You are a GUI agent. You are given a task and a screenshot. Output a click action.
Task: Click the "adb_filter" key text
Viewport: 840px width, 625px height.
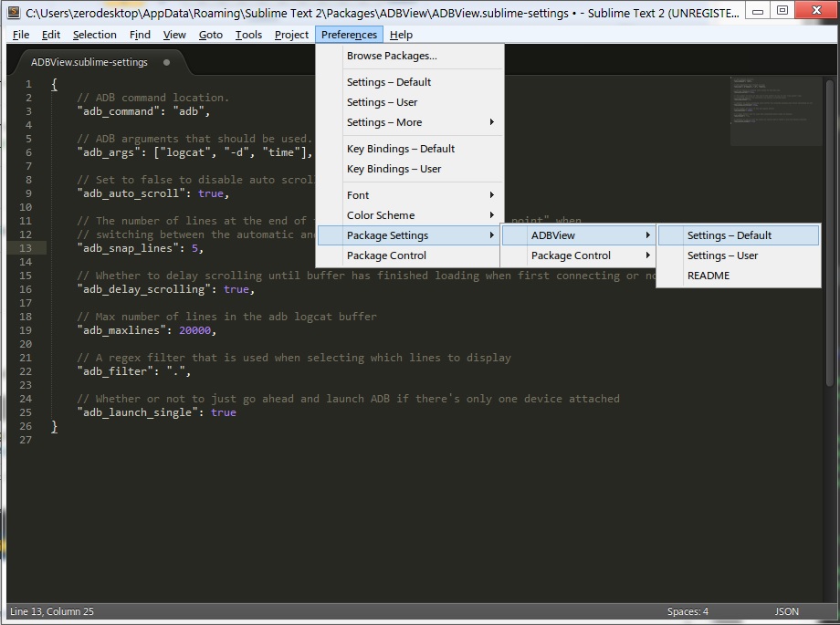pos(115,371)
